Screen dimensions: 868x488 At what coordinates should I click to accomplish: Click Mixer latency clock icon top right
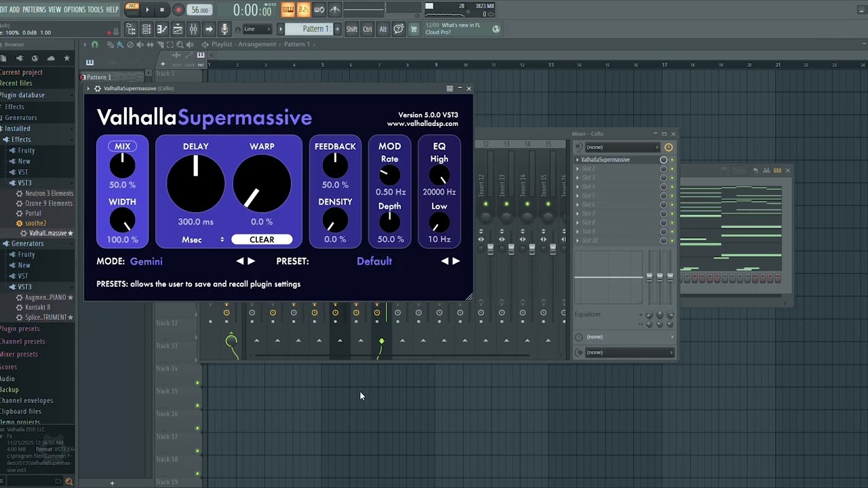pos(669,147)
